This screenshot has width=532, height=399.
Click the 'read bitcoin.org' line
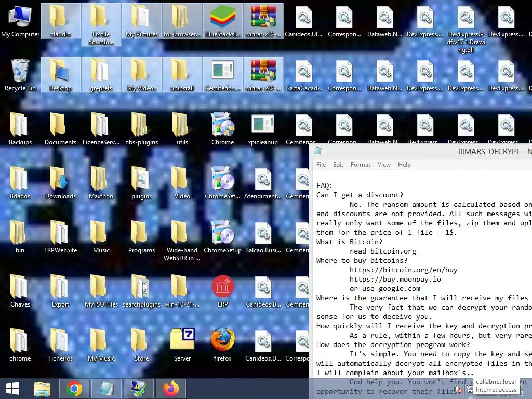point(383,251)
